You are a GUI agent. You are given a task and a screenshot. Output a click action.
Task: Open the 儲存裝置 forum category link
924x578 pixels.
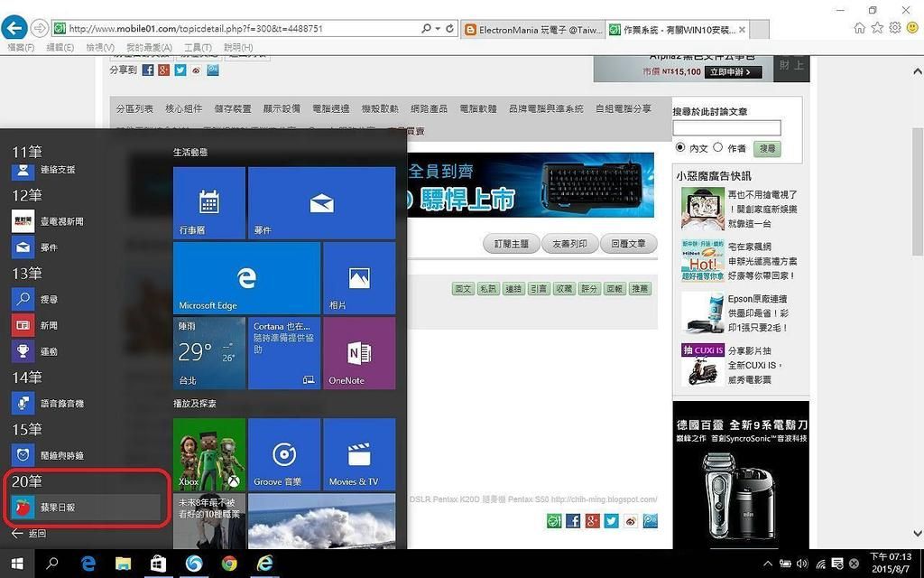click(x=233, y=108)
